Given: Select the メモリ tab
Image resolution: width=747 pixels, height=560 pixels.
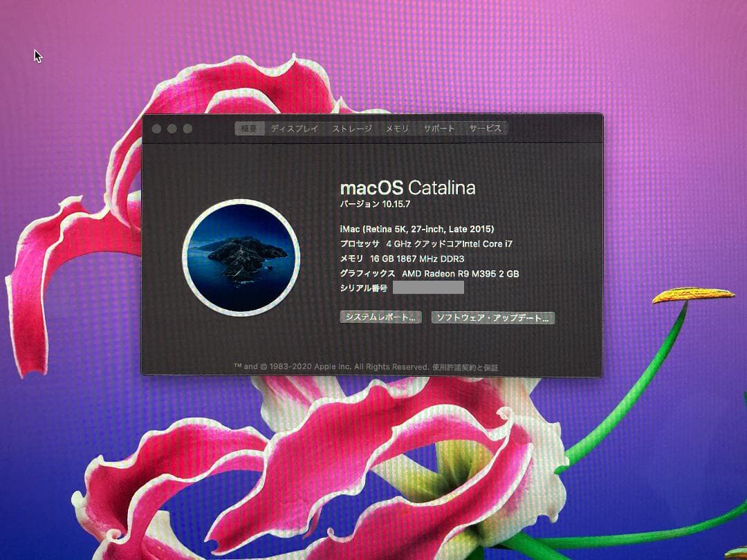Looking at the screenshot, I should 396,129.
